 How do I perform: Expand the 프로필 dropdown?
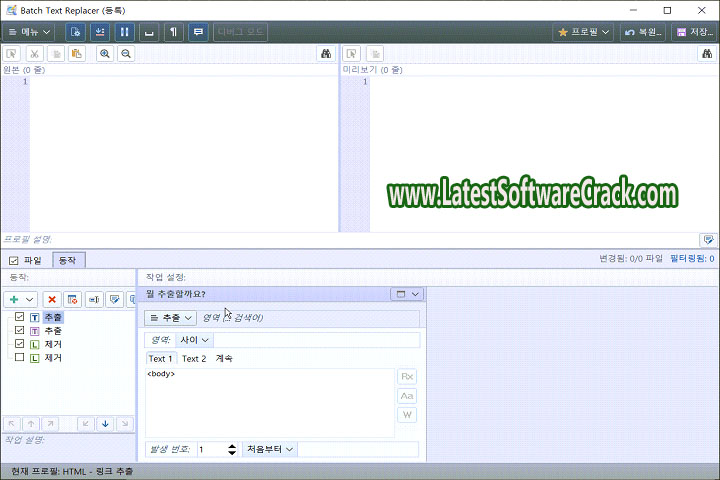pyautogui.click(x=584, y=32)
